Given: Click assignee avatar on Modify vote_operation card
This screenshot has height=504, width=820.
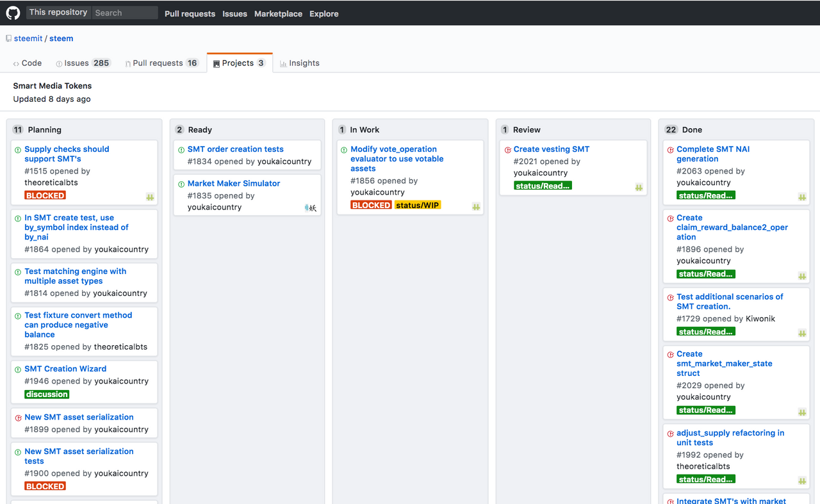Looking at the screenshot, I should (x=476, y=207).
